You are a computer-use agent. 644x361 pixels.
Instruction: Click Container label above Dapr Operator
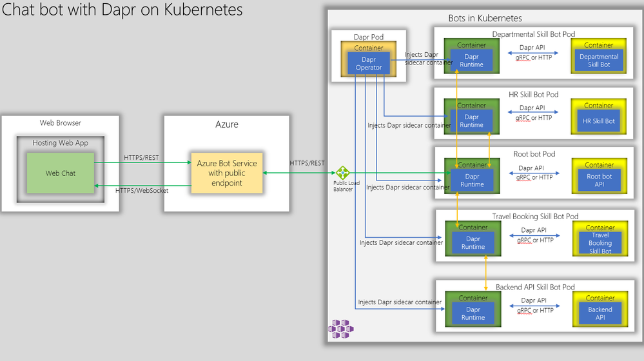pyautogui.click(x=368, y=48)
